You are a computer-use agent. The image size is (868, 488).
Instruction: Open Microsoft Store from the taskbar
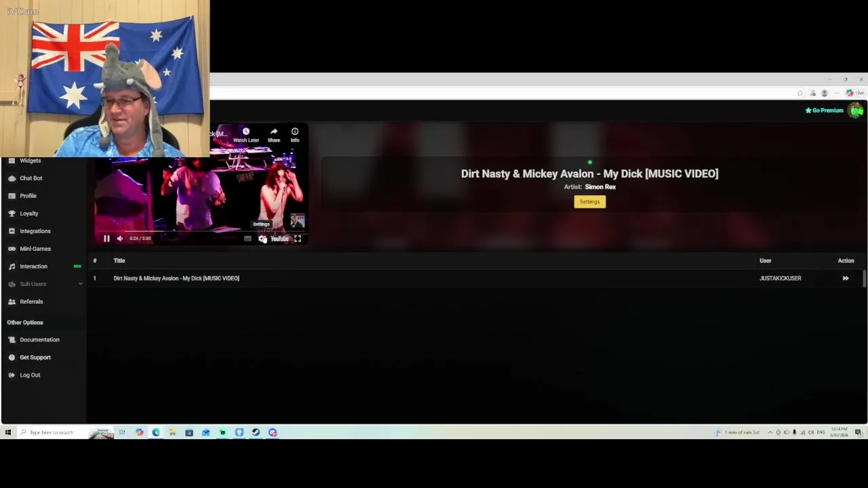tap(189, 432)
